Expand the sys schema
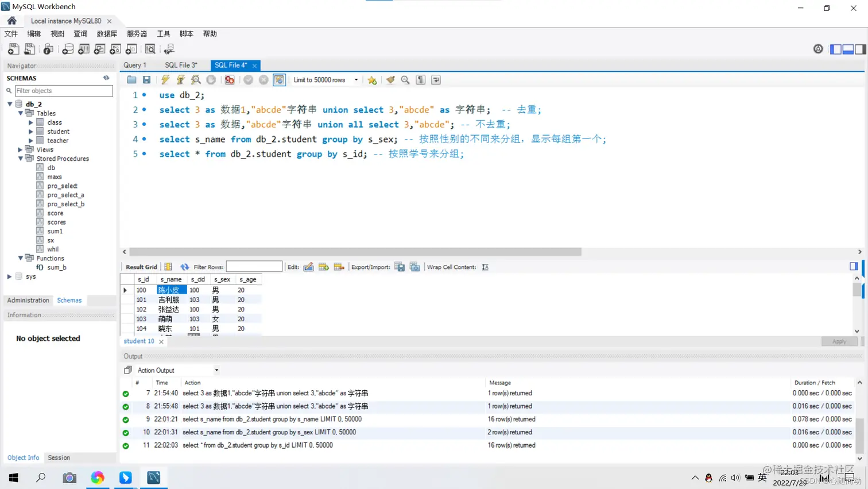Viewport: 868px width, 489px height. click(10, 276)
